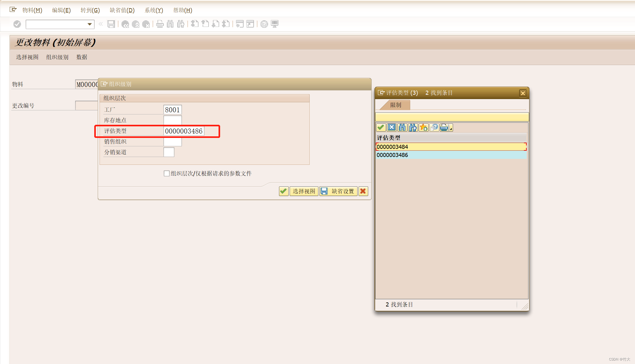Click green check confirm in 组织级别 dialog
This screenshot has height=364, width=635.
pyautogui.click(x=284, y=191)
